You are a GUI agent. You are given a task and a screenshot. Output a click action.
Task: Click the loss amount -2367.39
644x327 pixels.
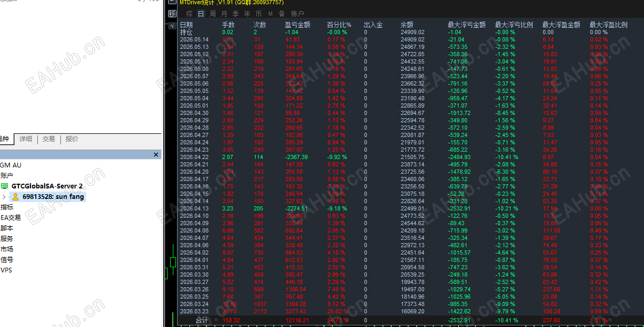coord(297,157)
